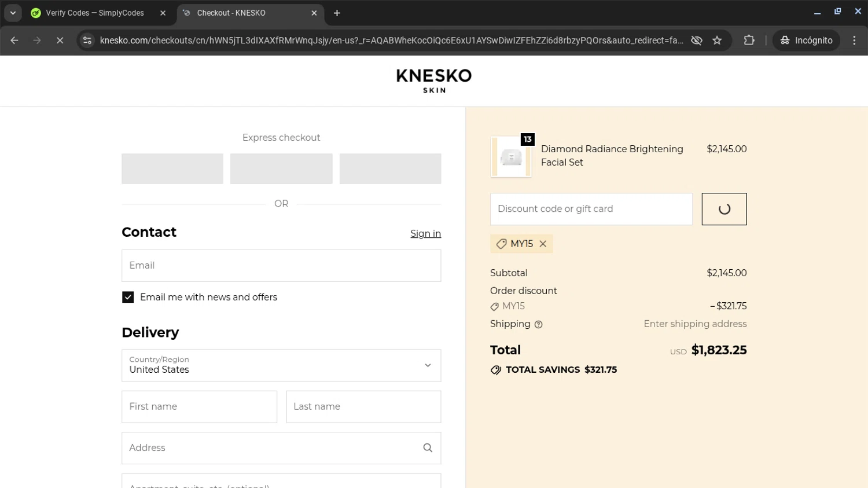The image size is (868, 488).
Task: Click the middle express checkout button
Action: click(281, 168)
